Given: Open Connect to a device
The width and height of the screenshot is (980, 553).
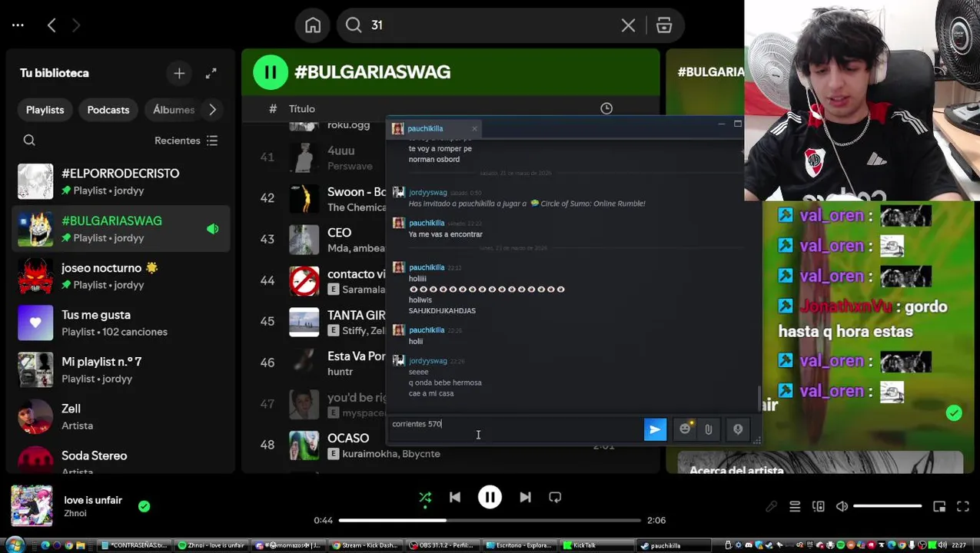Looking at the screenshot, I should tap(819, 506).
